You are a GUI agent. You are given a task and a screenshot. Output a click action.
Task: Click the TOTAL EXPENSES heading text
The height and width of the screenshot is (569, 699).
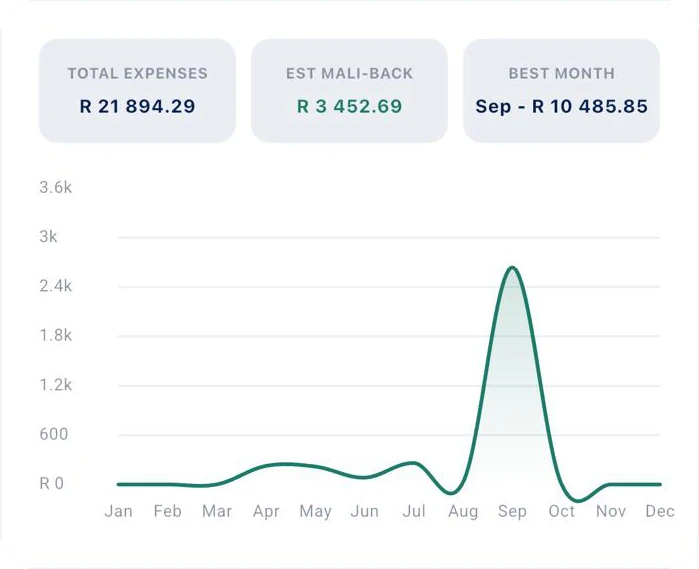click(x=137, y=74)
